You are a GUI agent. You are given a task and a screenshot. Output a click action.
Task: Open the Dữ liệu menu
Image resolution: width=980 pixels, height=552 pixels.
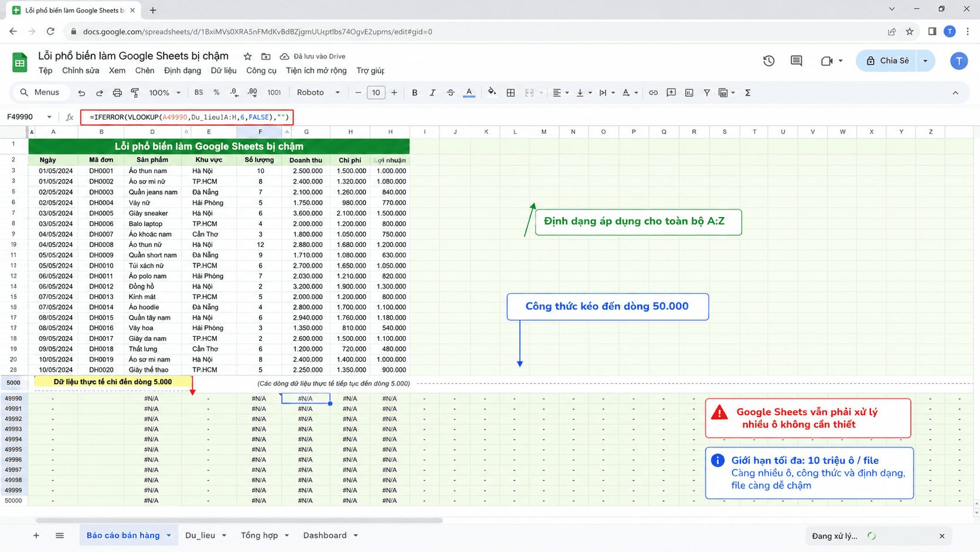pyautogui.click(x=223, y=70)
